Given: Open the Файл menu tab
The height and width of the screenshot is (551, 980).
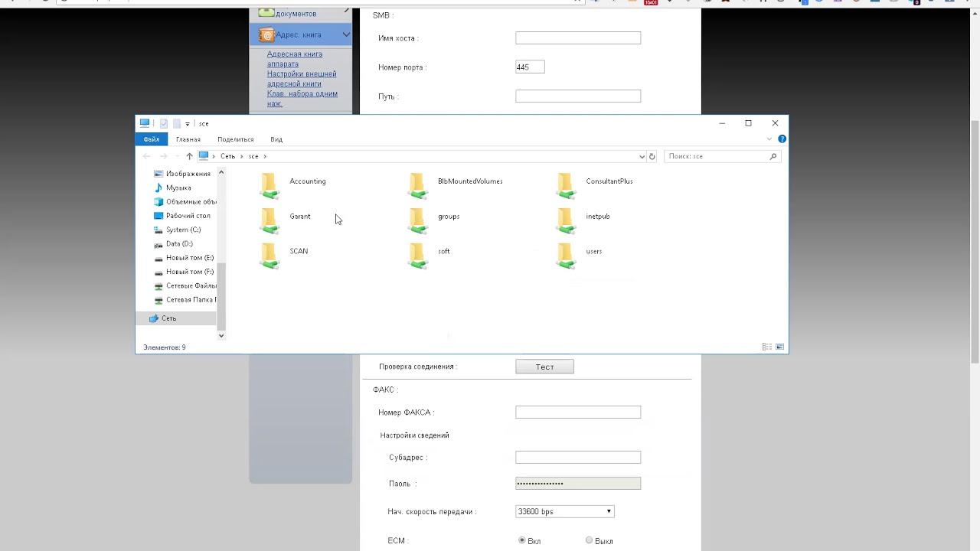Looking at the screenshot, I should [x=151, y=139].
